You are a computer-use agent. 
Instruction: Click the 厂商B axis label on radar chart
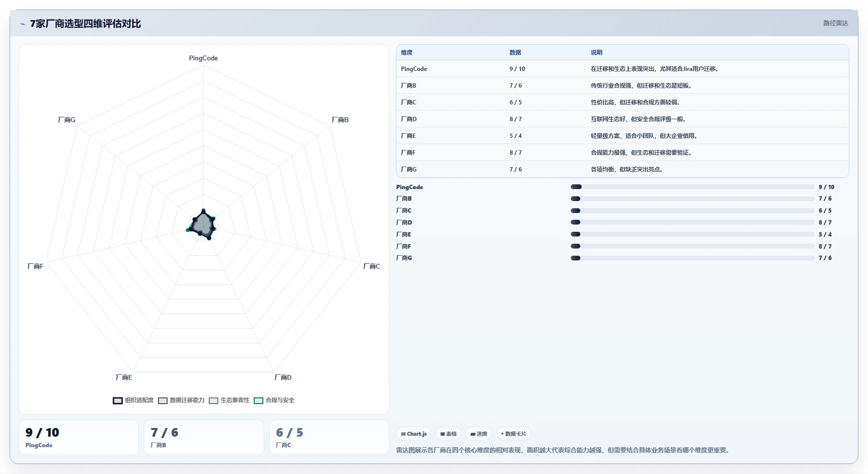pyautogui.click(x=340, y=120)
